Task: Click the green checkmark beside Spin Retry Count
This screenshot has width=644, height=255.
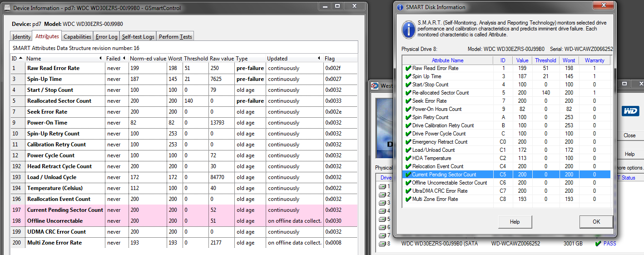Action: pos(408,117)
